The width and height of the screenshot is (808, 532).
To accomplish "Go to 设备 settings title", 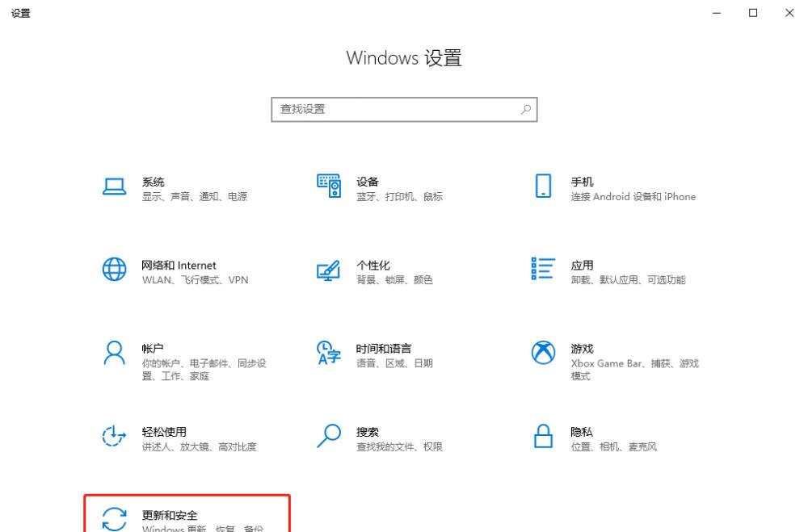I will pyautogui.click(x=368, y=182).
